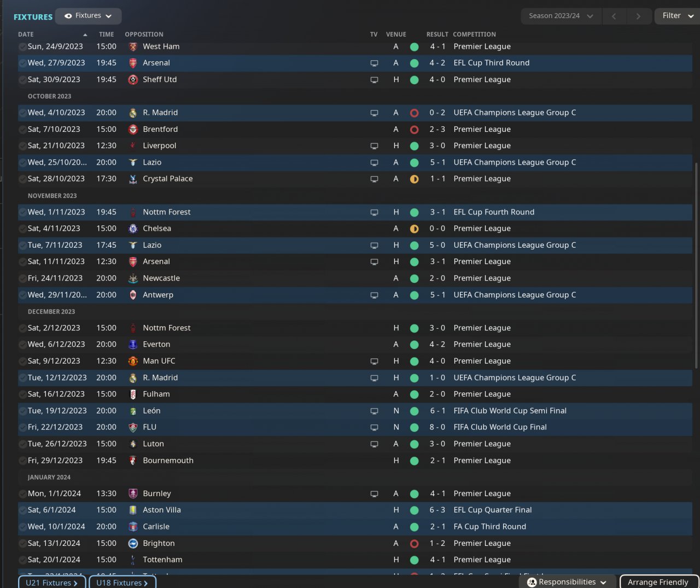Open the Responsibilities menu
This screenshot has width=700, height=588.
(567, 582)
